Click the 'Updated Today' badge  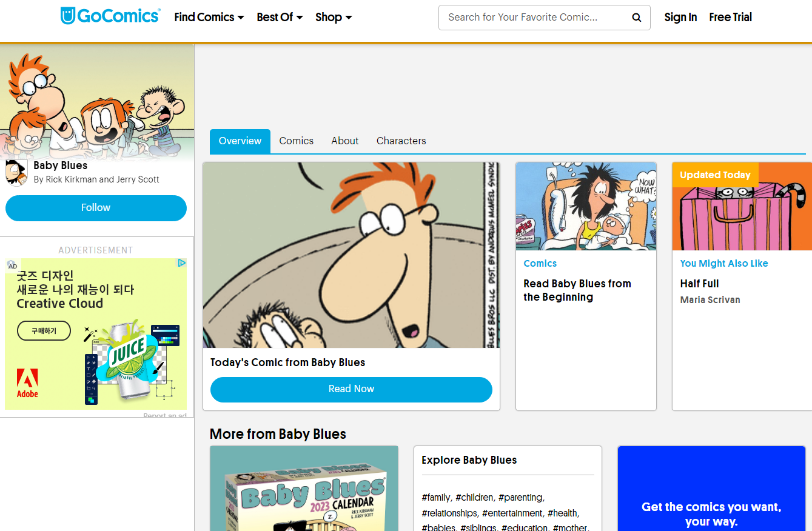click(715, 175)
